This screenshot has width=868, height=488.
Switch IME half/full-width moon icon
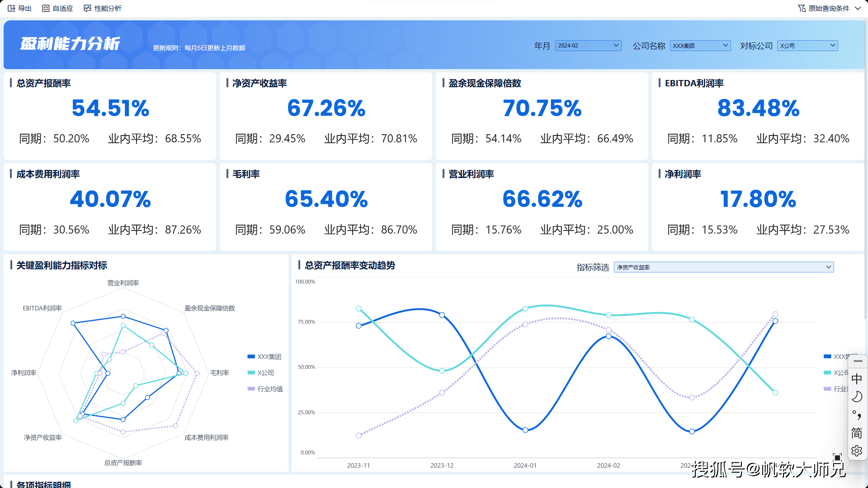[857, 397]
